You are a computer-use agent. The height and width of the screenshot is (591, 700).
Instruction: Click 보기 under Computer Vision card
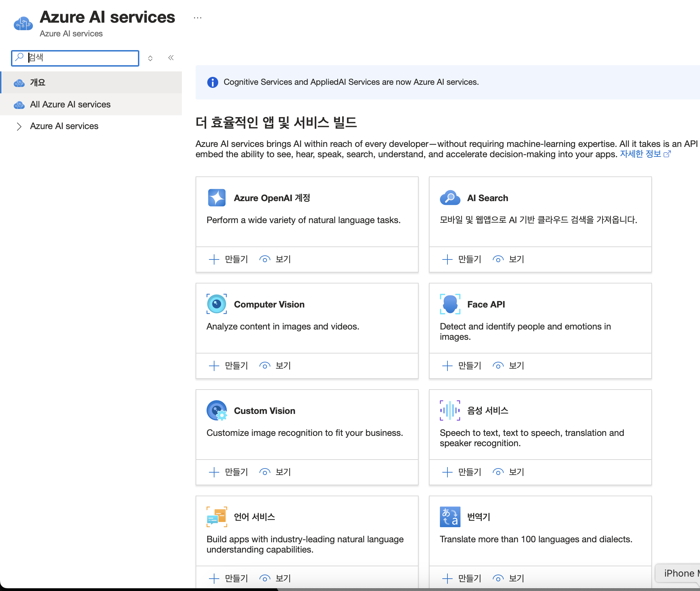pos(275,366)
